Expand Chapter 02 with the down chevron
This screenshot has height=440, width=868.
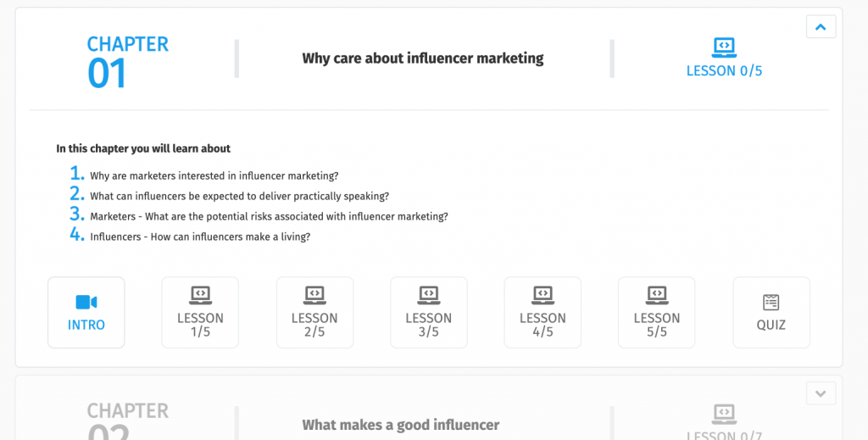pyautogui.click(x=821, y=393)
